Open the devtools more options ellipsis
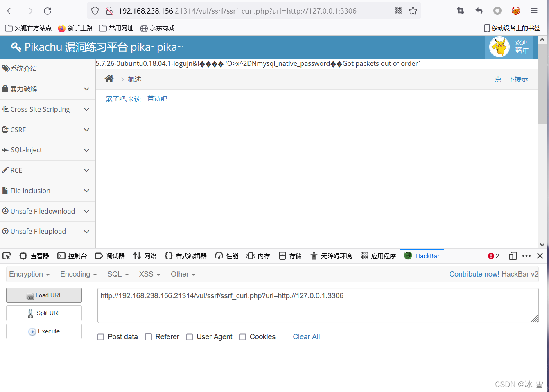 point(526,256)
